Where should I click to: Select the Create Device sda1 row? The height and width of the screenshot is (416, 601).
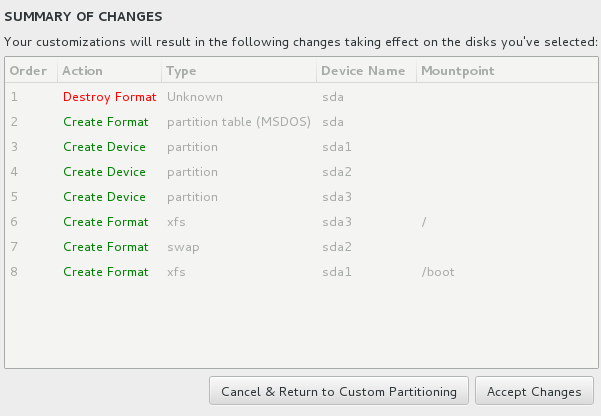301,147
